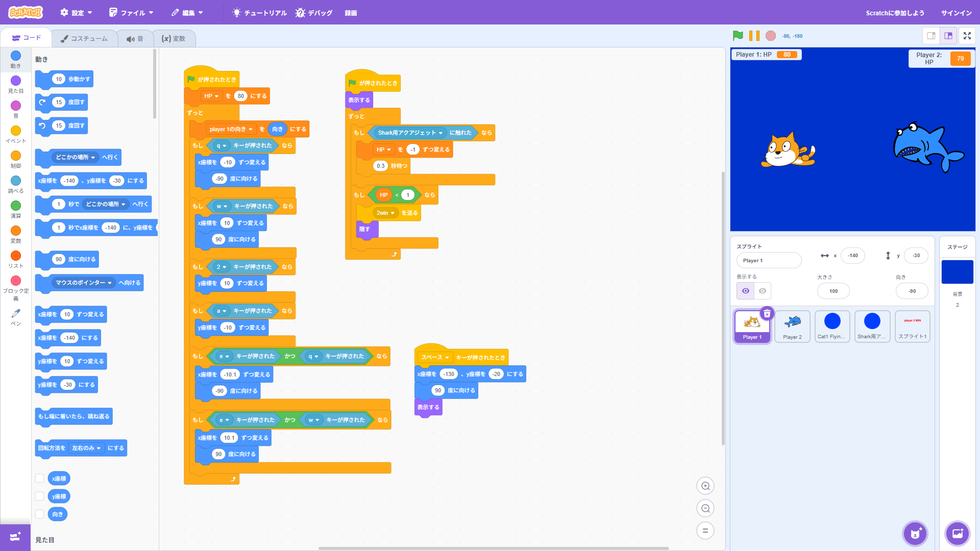This screenshot has height=551, width=980.
Task: Click Scratchに参加しよう link
Action: coord(894,13)
